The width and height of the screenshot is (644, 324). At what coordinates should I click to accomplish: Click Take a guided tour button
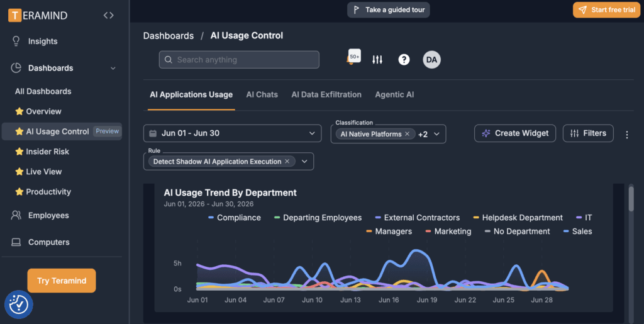point(389,10)
